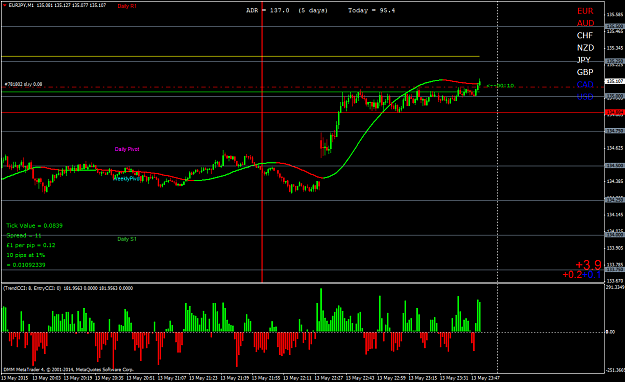Viewport: 625px width, 382px height.
Task: Select the WeeklyPivot label
Action: click(x=127, y=179)
